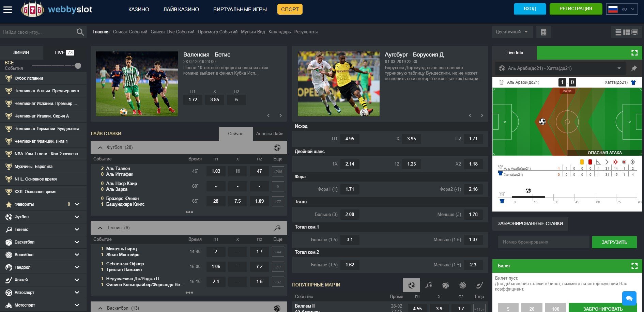Open the RU language dropdown
Screen dimensions: 644x312
click(622, 9)
